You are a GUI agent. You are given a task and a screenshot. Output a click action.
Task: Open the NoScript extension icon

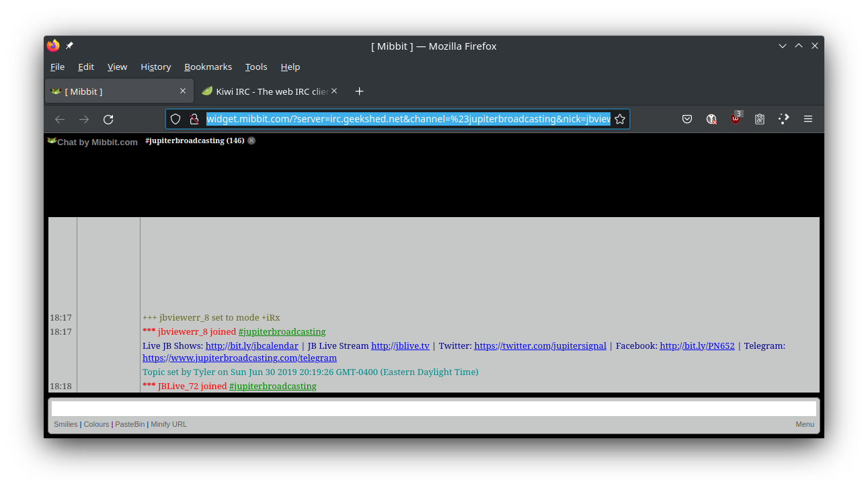(711, 119)
